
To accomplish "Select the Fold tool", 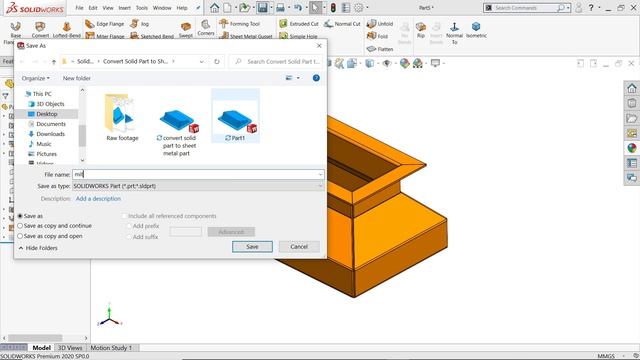I will click(378, 36).
